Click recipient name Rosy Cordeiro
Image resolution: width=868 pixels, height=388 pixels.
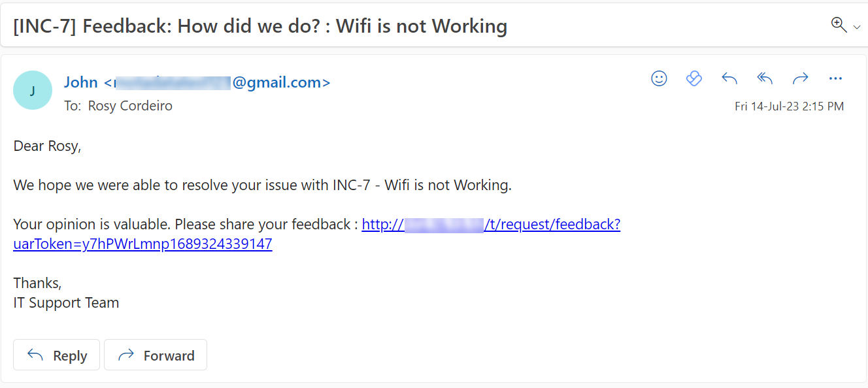coord(129,105)
